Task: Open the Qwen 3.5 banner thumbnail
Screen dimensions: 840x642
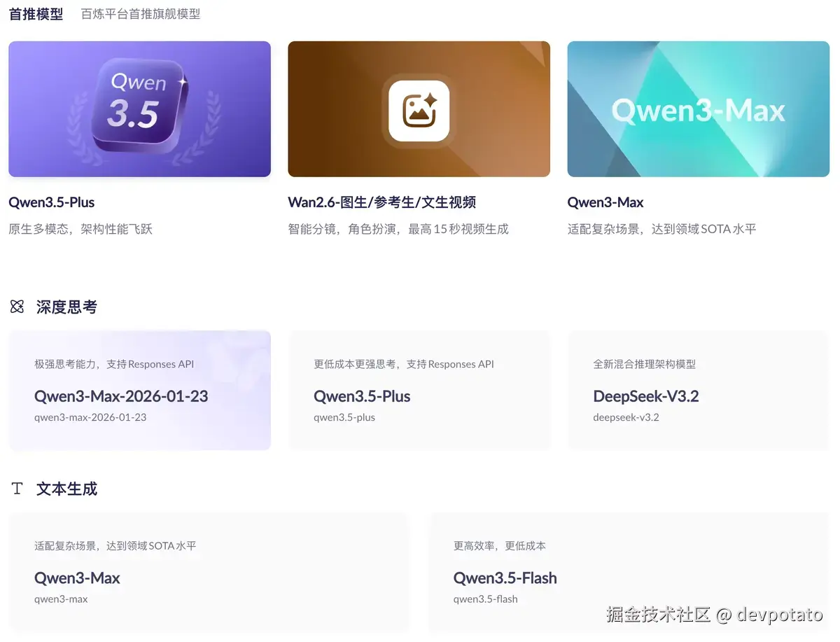Action: click(x=139, y=109)
